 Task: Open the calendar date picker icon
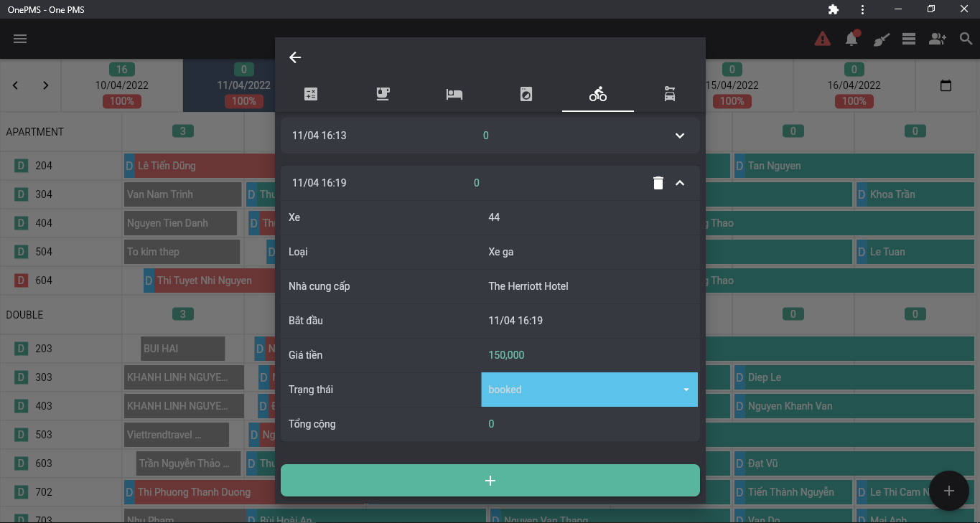coord(946,85)
